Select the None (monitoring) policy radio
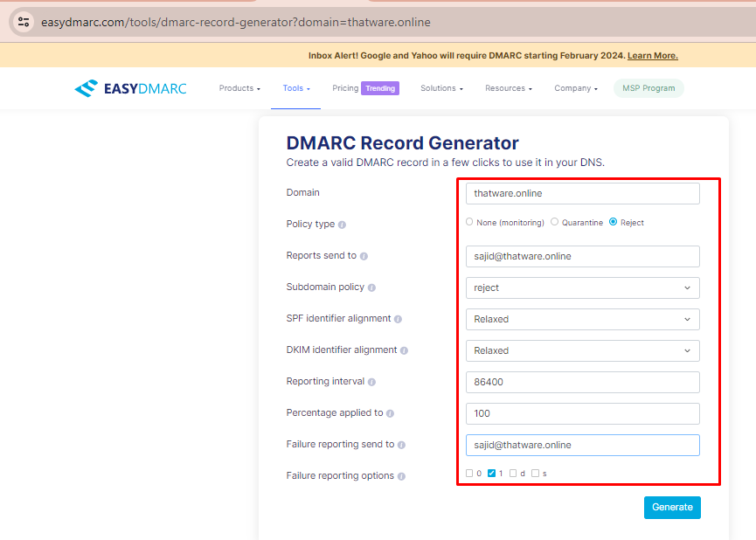 click(469, 222)
